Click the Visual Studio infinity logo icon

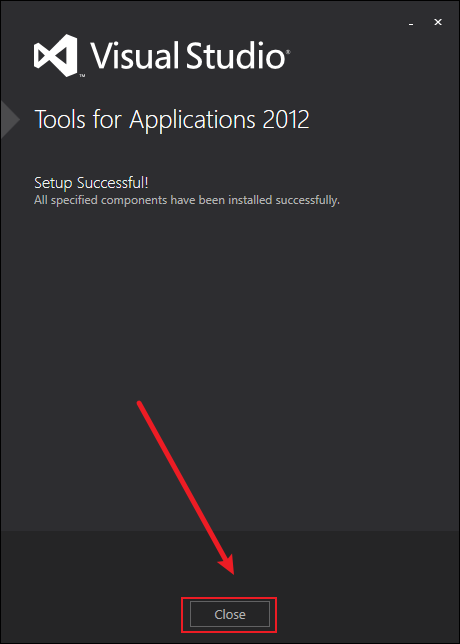55,55
